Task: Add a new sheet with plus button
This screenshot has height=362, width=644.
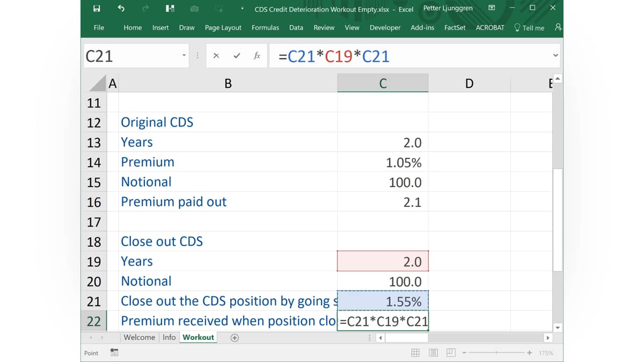Action: pyautogui.click(x=235, y=337)
